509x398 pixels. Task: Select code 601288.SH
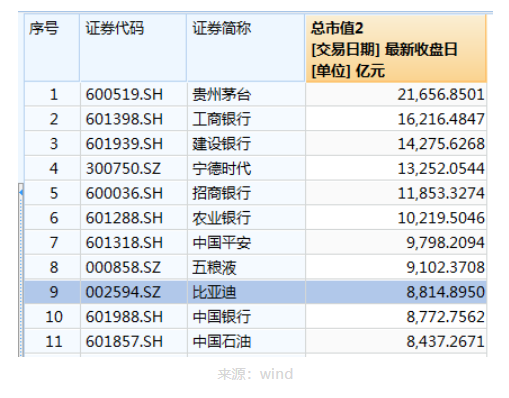tap(124, 218)
